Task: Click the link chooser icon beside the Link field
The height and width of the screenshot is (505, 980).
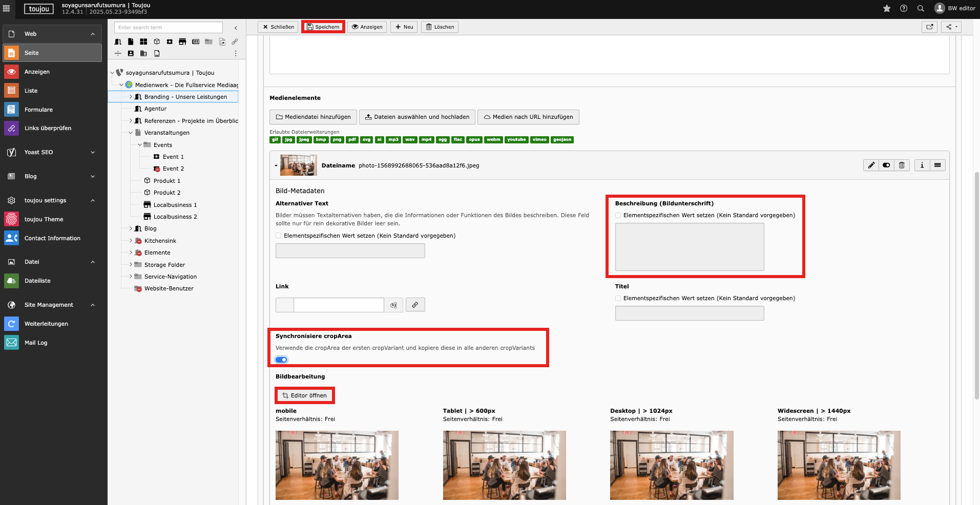Action: tap(415, 305)
